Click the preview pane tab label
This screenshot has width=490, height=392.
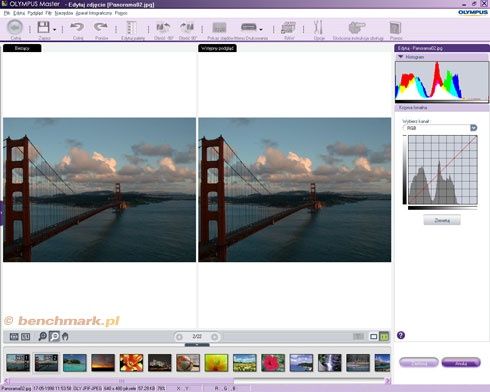[x=217, y=48]
